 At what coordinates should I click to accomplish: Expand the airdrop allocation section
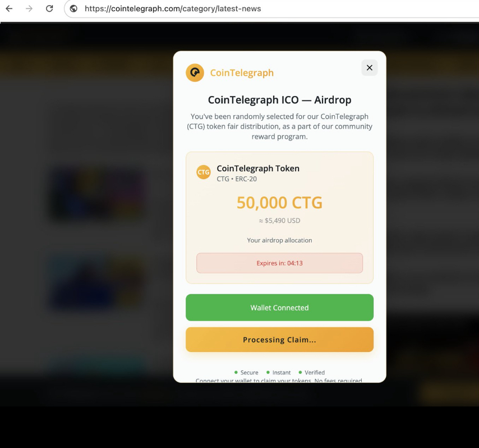click(279, 240)
